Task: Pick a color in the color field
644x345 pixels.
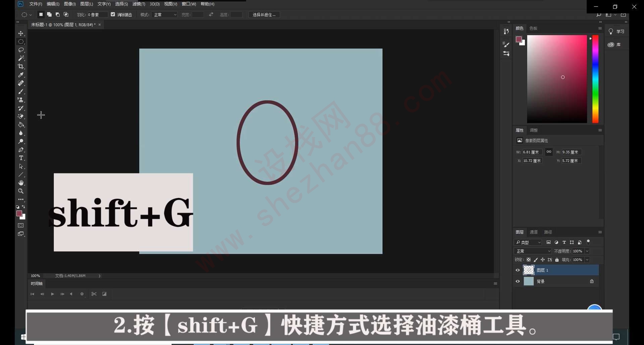Action: (x=557, y=79)
